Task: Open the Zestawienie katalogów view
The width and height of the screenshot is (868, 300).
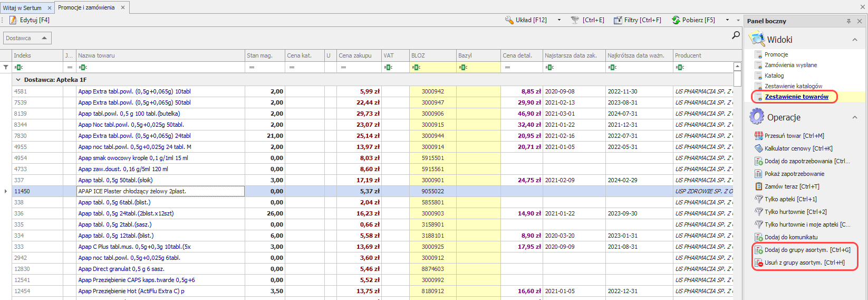Action: (793, 86)
